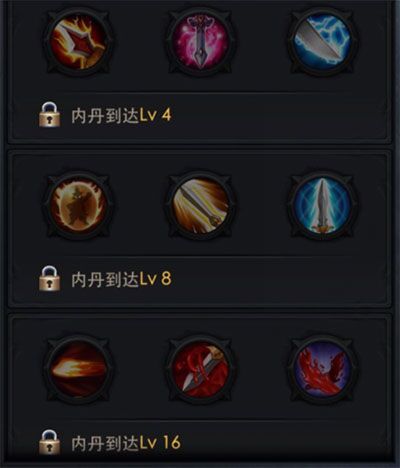Click the padlock beside 内丹到达Lv 8
400x468 pixels.
coord(50,278)
